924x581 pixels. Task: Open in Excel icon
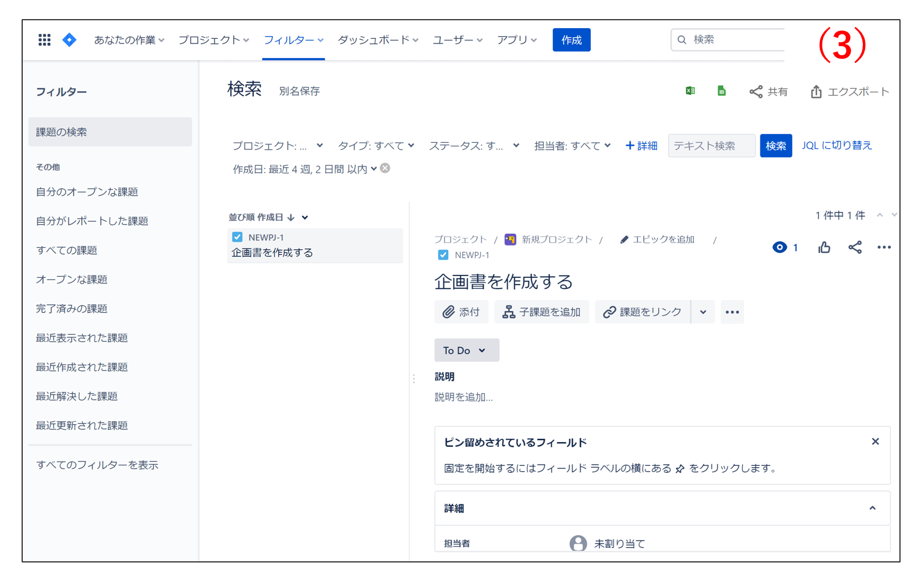pyautogui.click(x=690, y=91)
